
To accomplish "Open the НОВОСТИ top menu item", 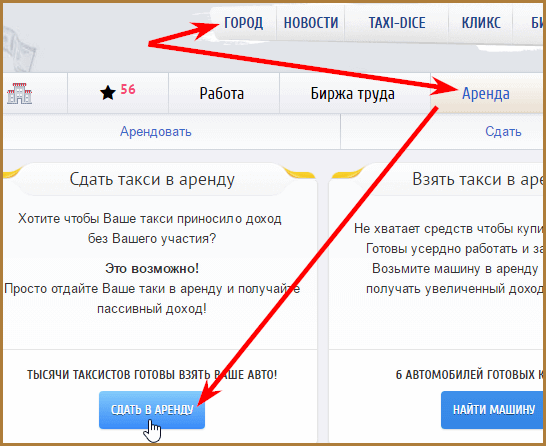I will (x=311, y=23).
